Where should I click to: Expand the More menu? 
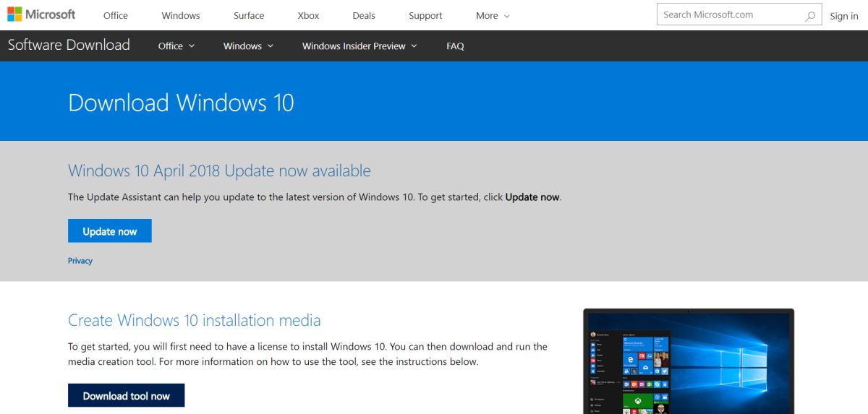[x=493, y=15]
